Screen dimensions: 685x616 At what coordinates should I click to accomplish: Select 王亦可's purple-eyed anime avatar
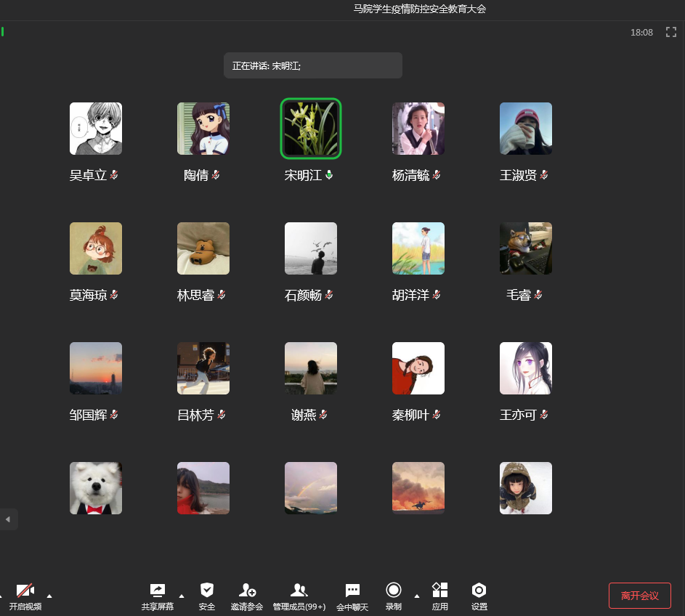coord(525,368)
